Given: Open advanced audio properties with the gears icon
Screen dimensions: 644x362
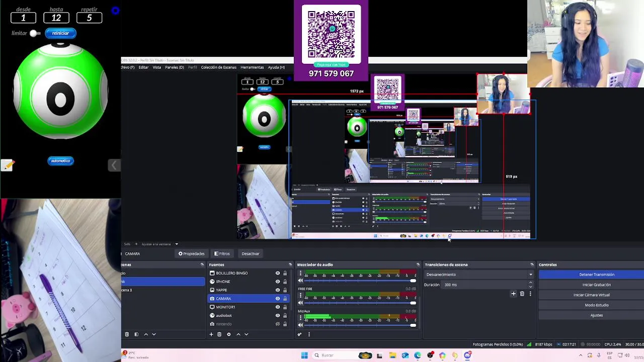Looking at the screenshot, I should pyautogui.click(x=300, y=334).
